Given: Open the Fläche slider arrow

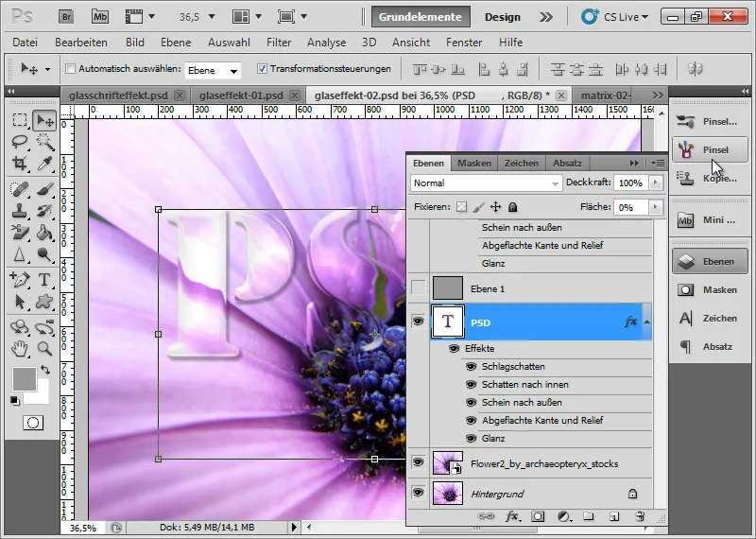Looking at the screenshot, I should [x=655, y=207].
